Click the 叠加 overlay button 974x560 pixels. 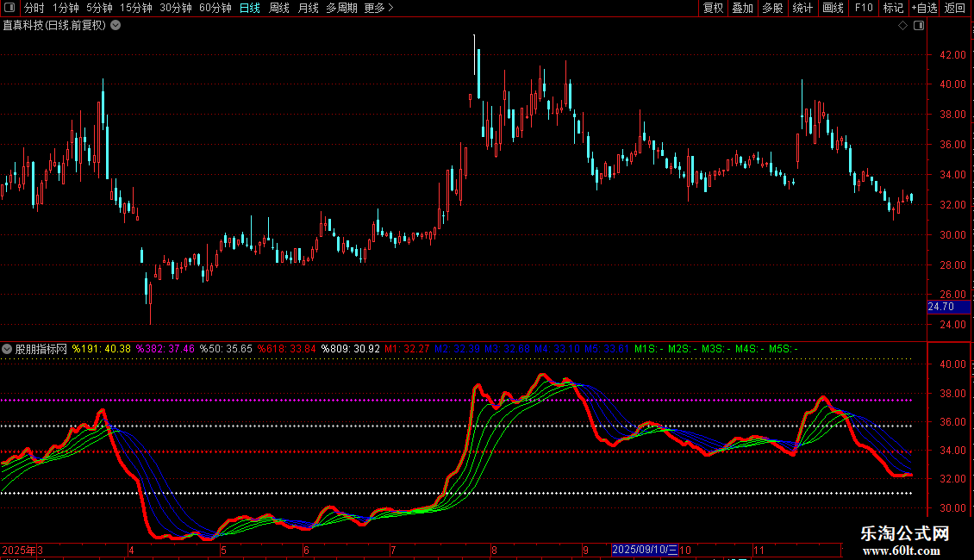point(742,8)
